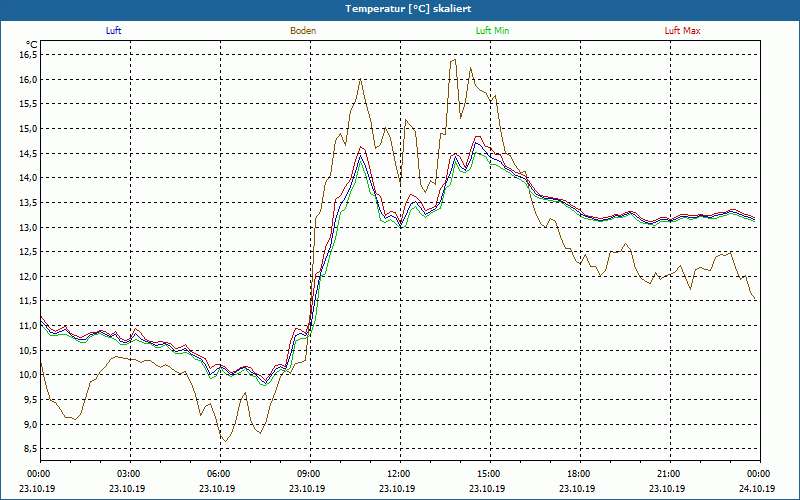Click the blue Luft legend label

[113, 31]
